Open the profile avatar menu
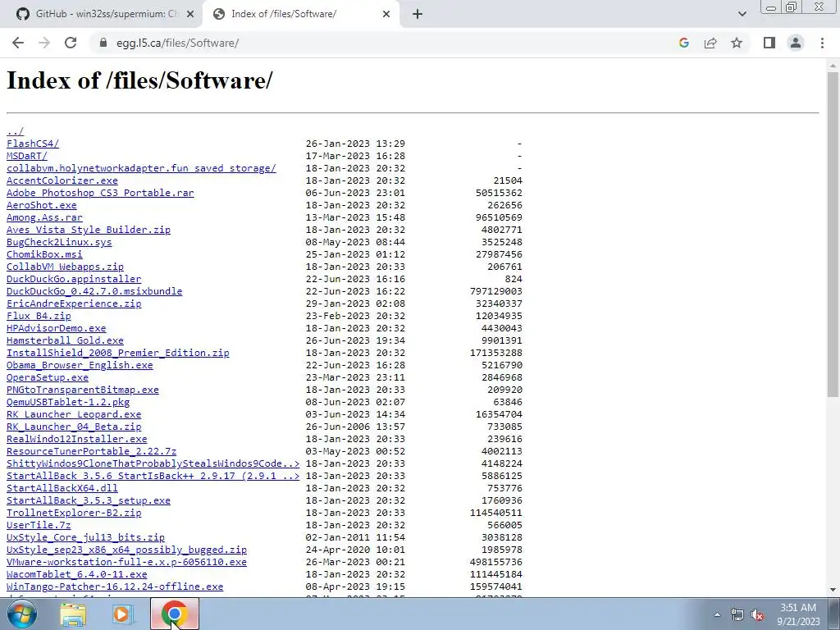 [796, 43]
